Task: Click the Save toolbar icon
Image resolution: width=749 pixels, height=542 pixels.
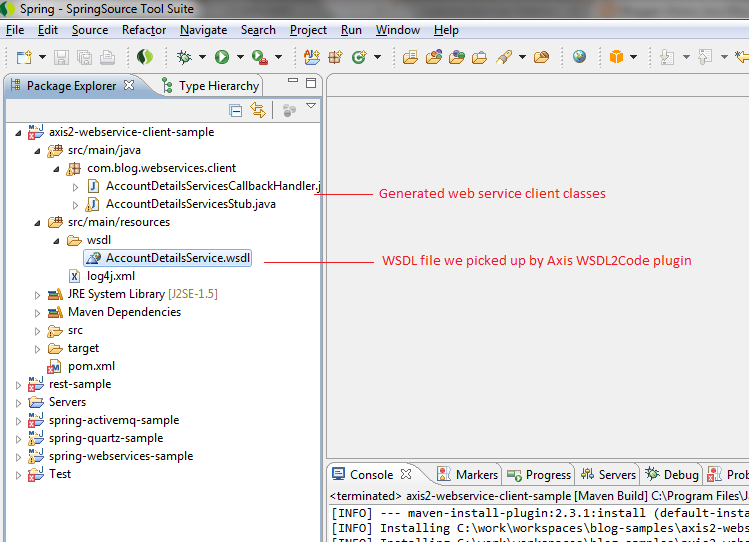Action: 61,57
